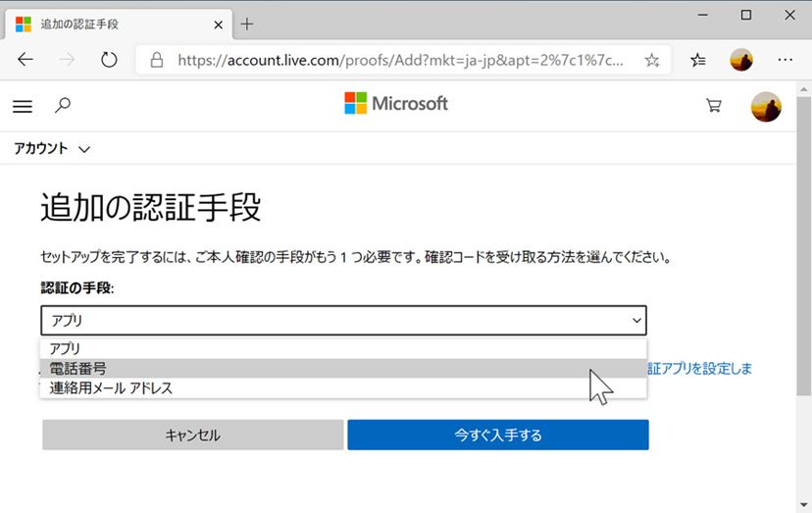Open the favorites list icon
This screenshot has width=812, height=513.
(697, 60)
